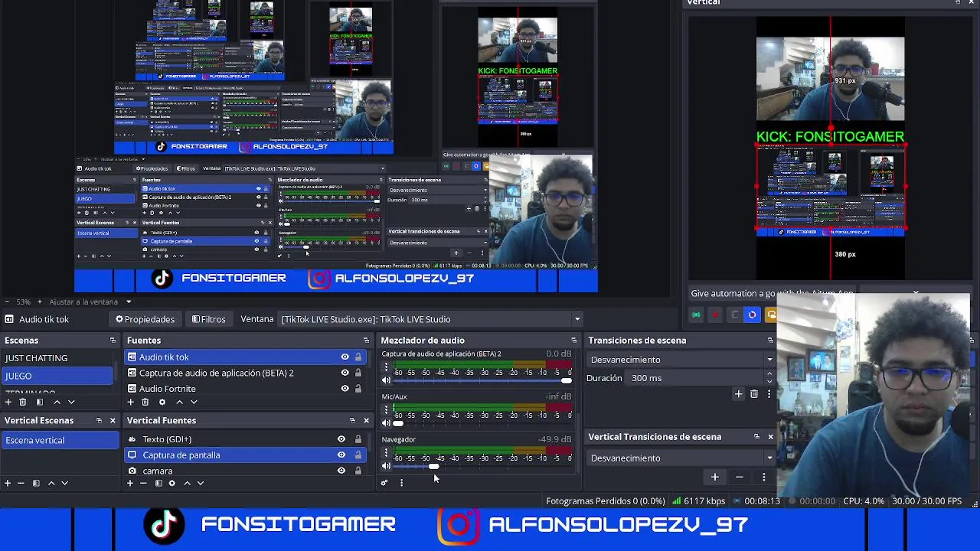Screen dimensions: 980x551
Task: Remove source with minus in Vertical Fuentes
Action: click(x=143, y=483)
